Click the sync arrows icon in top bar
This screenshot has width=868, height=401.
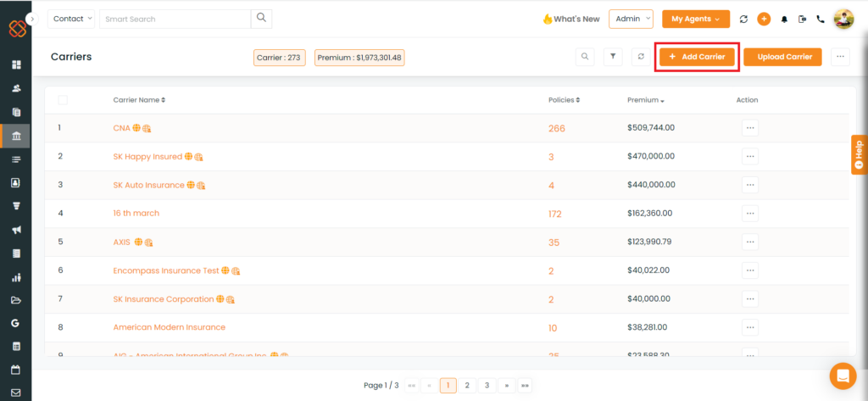tap(743, 19)
